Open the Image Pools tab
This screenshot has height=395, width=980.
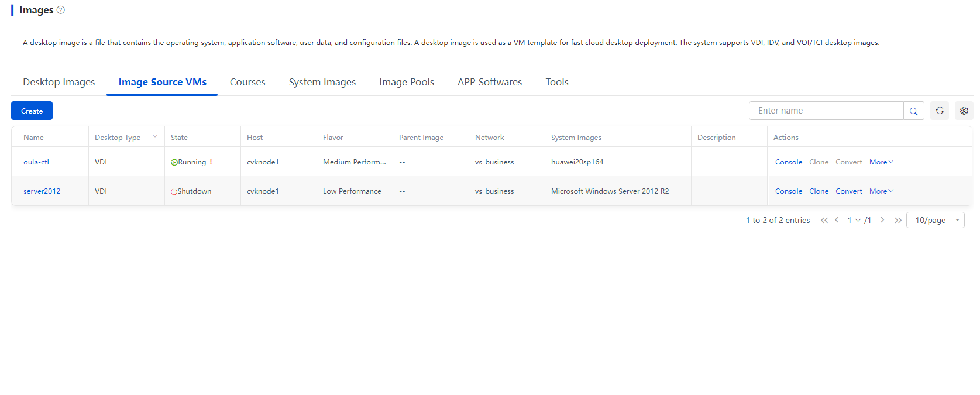pos(407,82)
